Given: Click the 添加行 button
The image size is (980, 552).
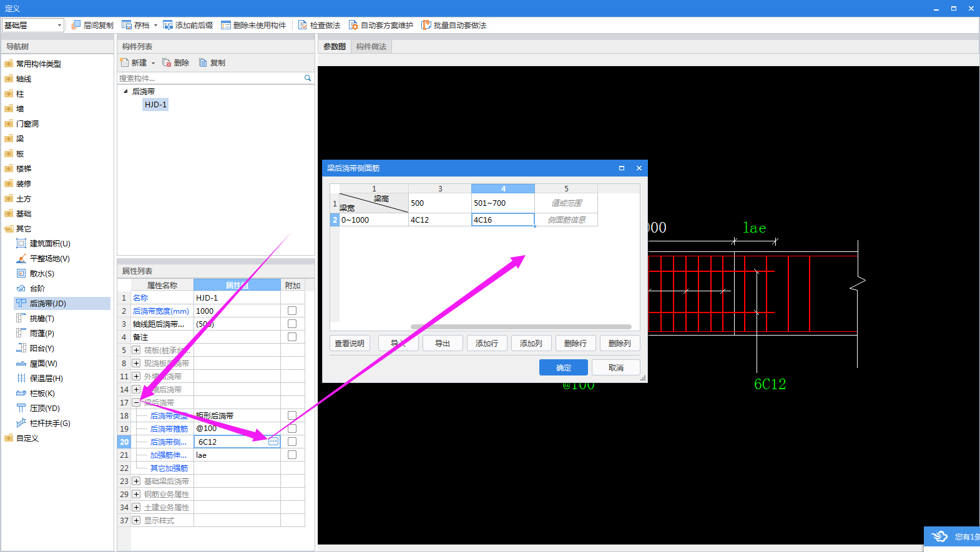Looking at the screenshot, I should click(x=486, y=343).
